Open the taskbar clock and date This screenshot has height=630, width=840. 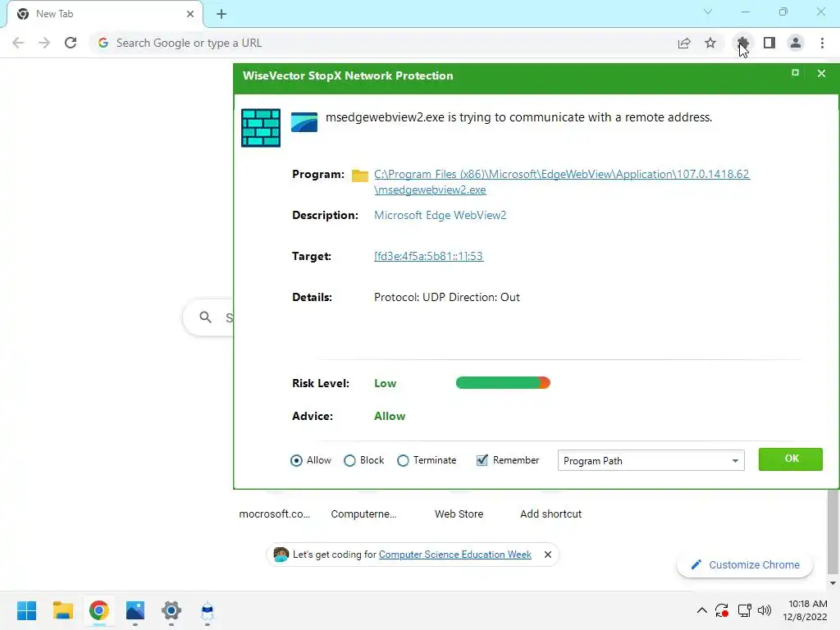[806, 610]
